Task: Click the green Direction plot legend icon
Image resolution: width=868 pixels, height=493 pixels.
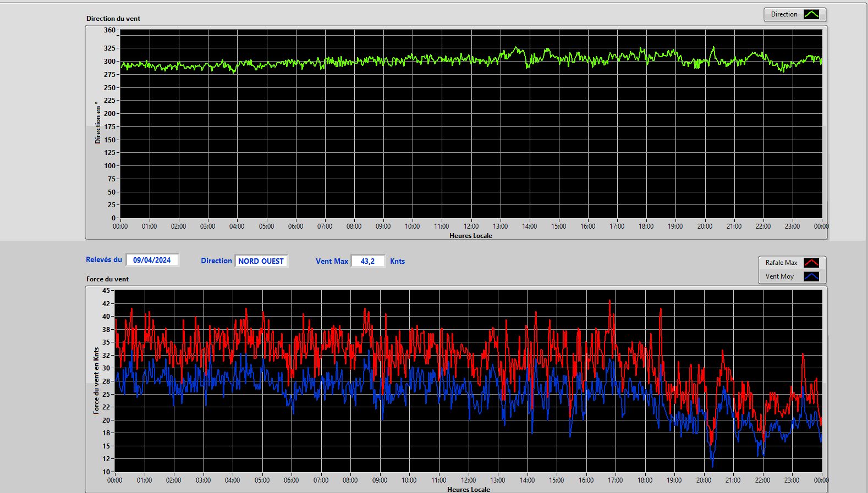Action: pyautogui.click(x=811, y=14)
